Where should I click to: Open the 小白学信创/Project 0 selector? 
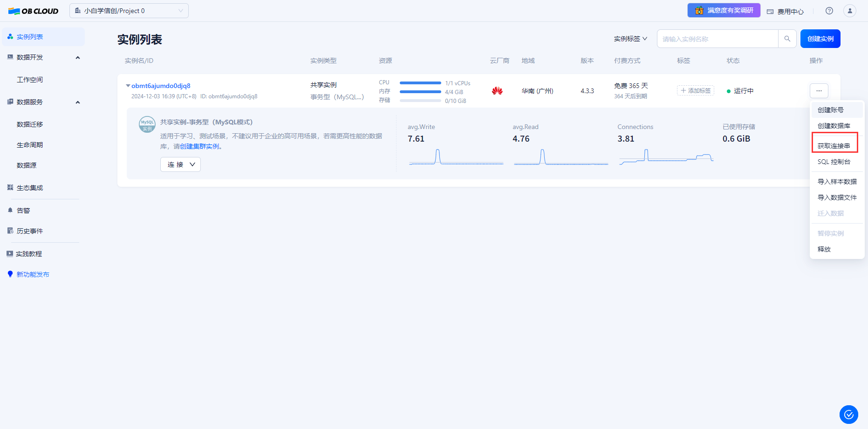tap(129, 11)
